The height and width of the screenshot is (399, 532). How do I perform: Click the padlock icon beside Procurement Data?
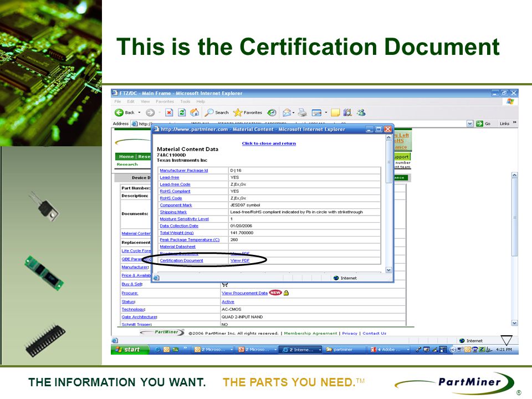286,293
